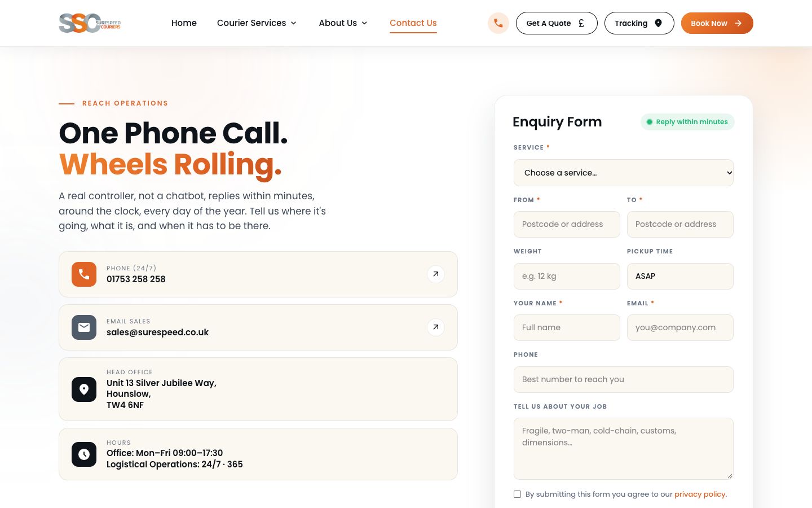Open the Contact Us nav item
Screen dimensions: 812x508
click(413, 23)
